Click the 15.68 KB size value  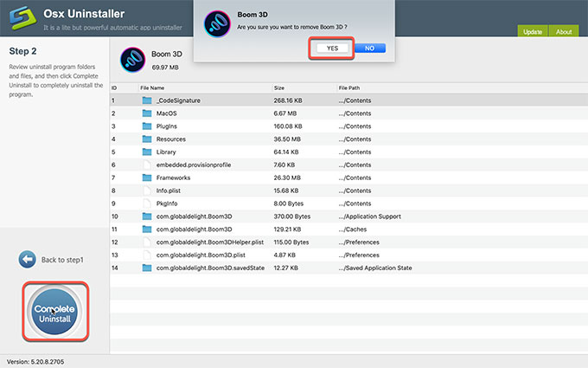pos(286,190)
